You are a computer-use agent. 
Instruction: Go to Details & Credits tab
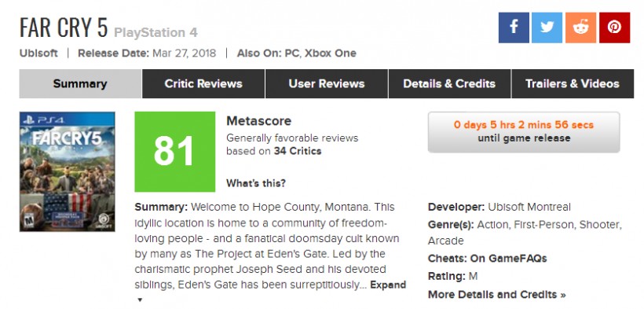click(449, 84)
